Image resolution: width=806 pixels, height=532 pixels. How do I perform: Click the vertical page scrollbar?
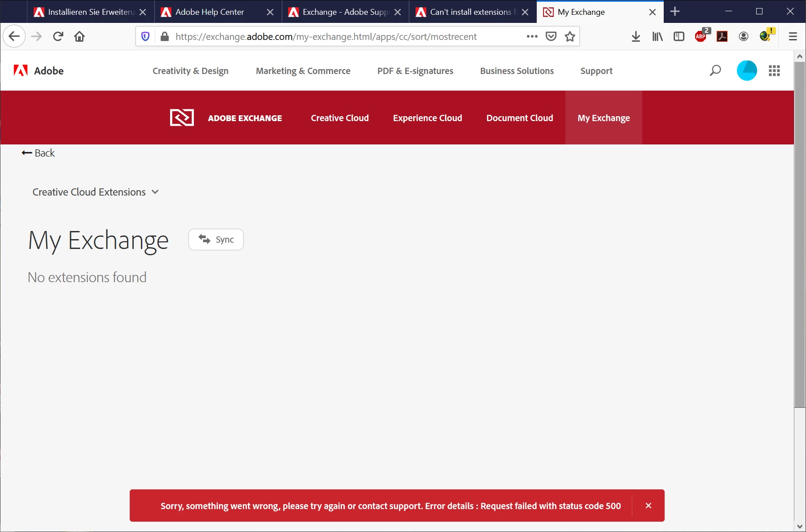click(800, 235)
